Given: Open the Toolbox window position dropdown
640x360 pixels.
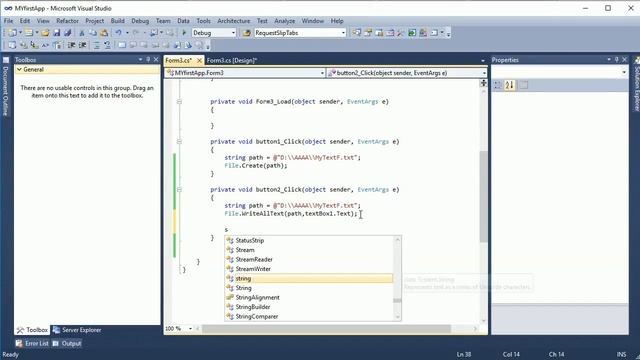Looking at the screenshot, I should (x=140, y=60).
